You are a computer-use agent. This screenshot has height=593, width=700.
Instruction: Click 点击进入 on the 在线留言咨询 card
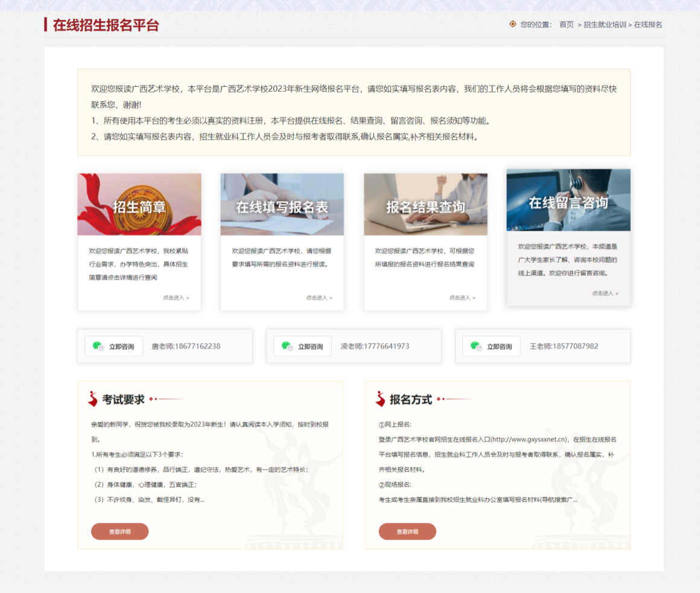pos(605,293)
